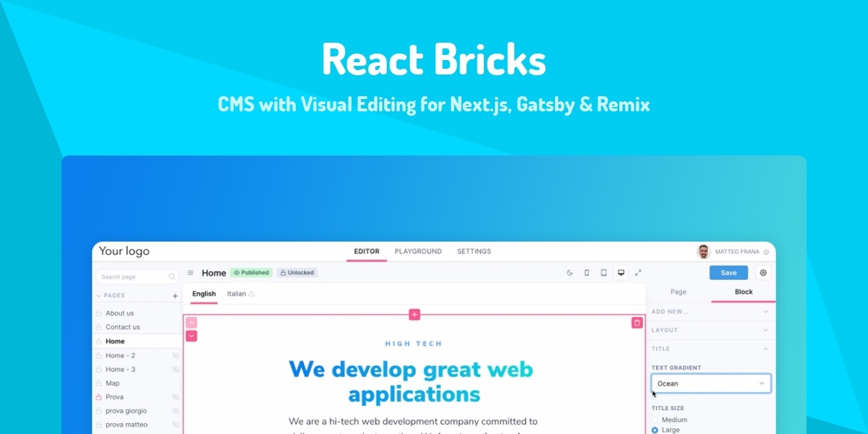This screenshot has height=434, width=868.
Task: Add a brick with the pink plus button
Action: (x=414, y=315)
